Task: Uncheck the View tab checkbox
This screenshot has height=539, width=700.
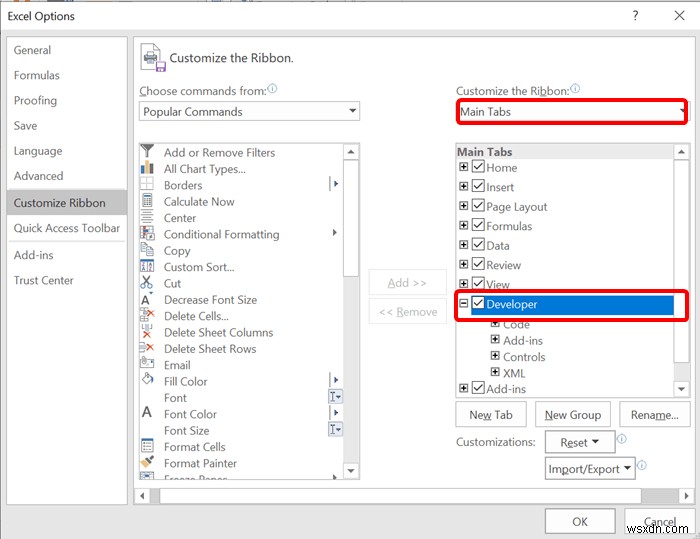Action: point(478,283)
